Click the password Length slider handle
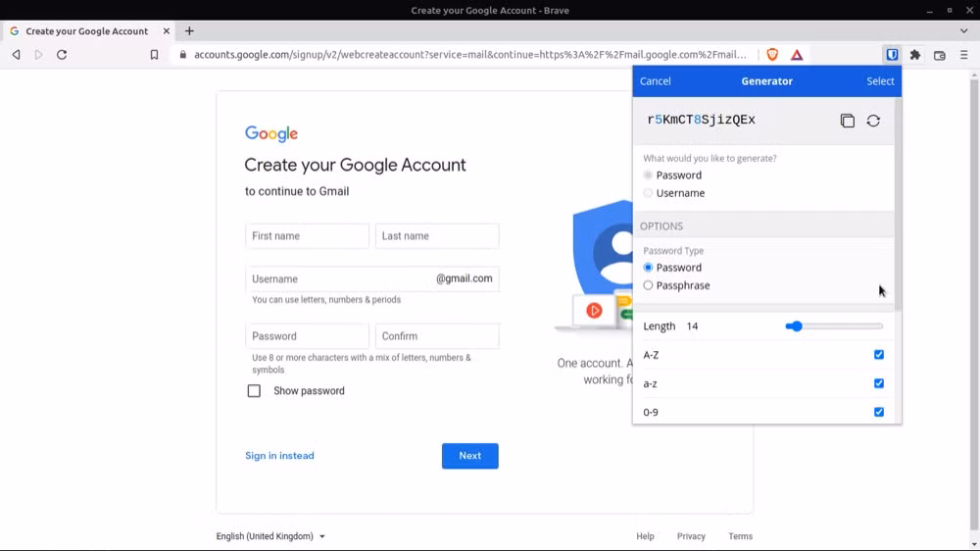Image resolution: width=980 pixels, height=551 pixels. [x=796, y=326]
